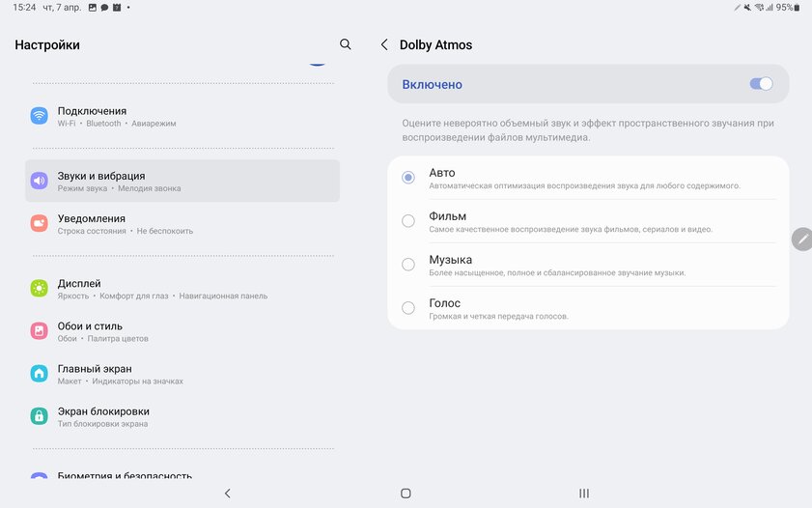Open Главный экран settings category
The width and height of the screenshot is (812, 508).
(x=182, y=374)
